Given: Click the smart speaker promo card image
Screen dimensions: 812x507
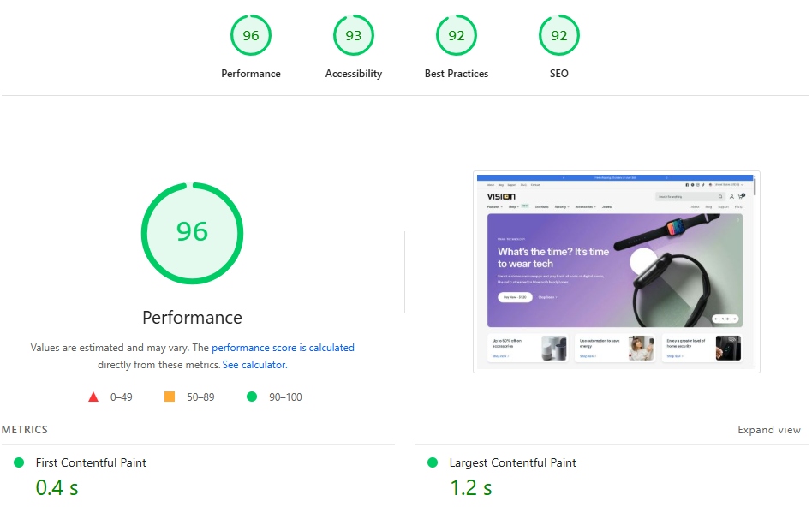Looking at the screenshot, I should coord(553,348).
